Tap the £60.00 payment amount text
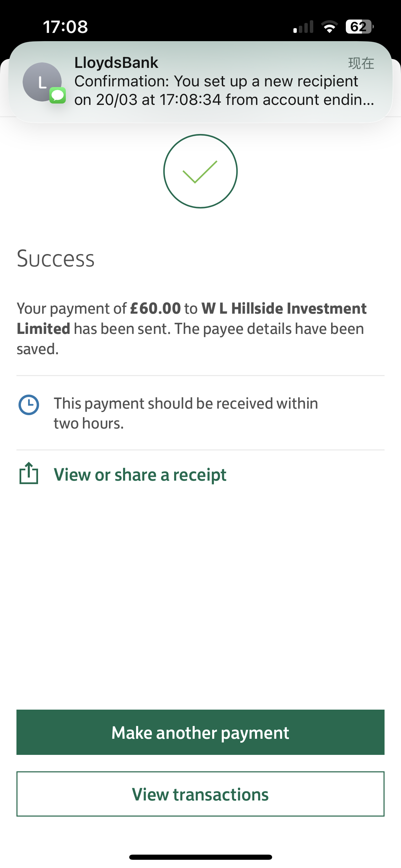401x868 pixels. point(155,309)
